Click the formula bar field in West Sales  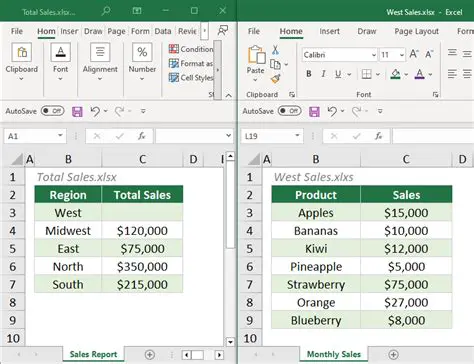coord(433,136)
